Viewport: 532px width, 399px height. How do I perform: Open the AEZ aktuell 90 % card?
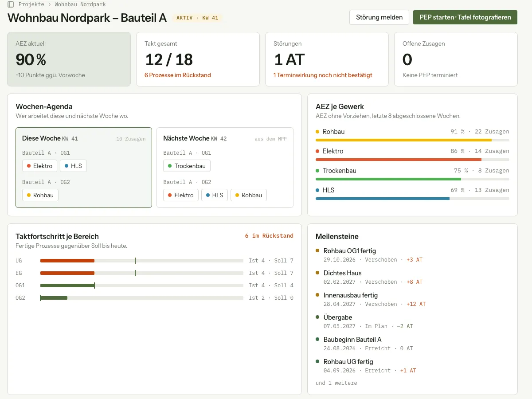tap(69, 59)
